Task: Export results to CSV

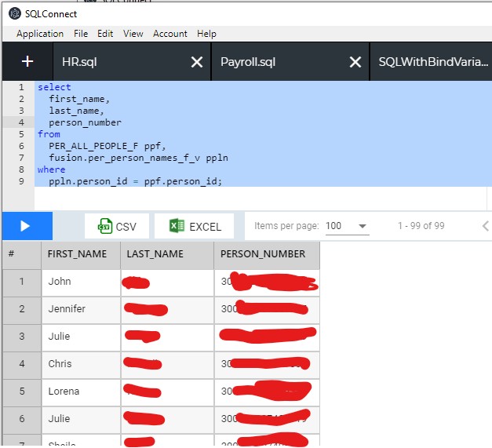Action: point(117,226)
